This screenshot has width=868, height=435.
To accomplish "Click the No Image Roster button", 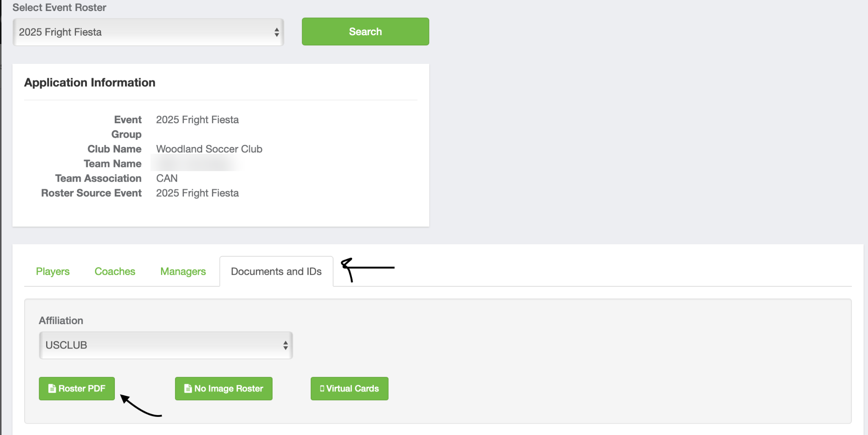I will point(224,388).
